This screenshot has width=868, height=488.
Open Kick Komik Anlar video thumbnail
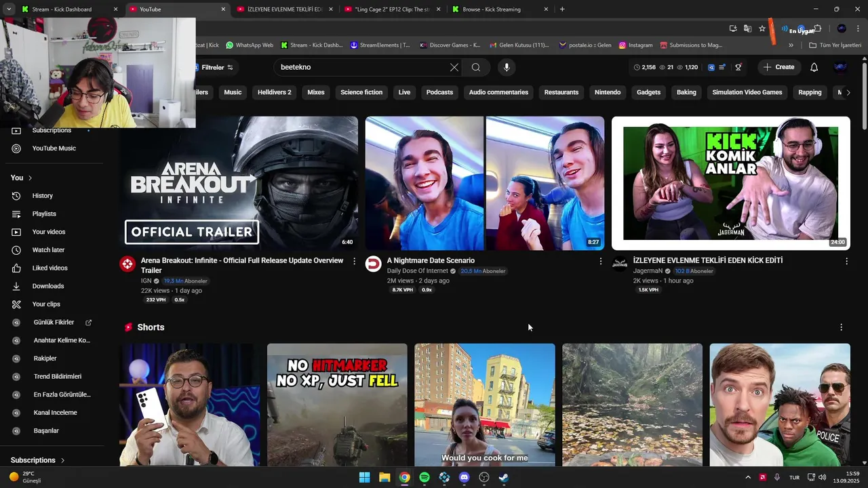pos(730,183)
